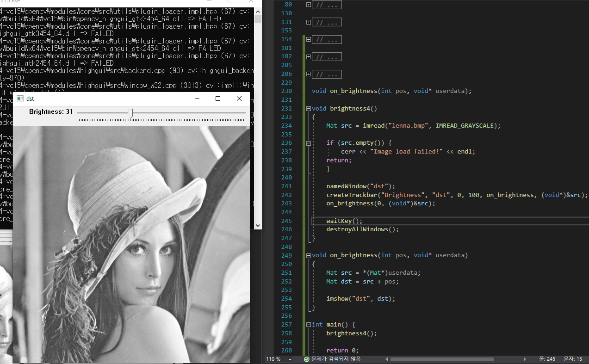
Task: Open the 110 % zoom level dropdown
Action: click(x=290, y=359)
